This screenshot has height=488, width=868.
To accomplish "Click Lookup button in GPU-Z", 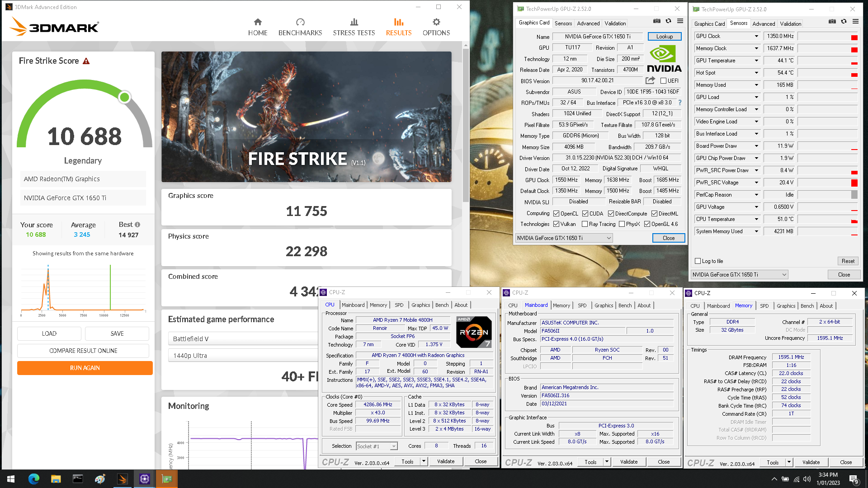I will pos(665,37).
